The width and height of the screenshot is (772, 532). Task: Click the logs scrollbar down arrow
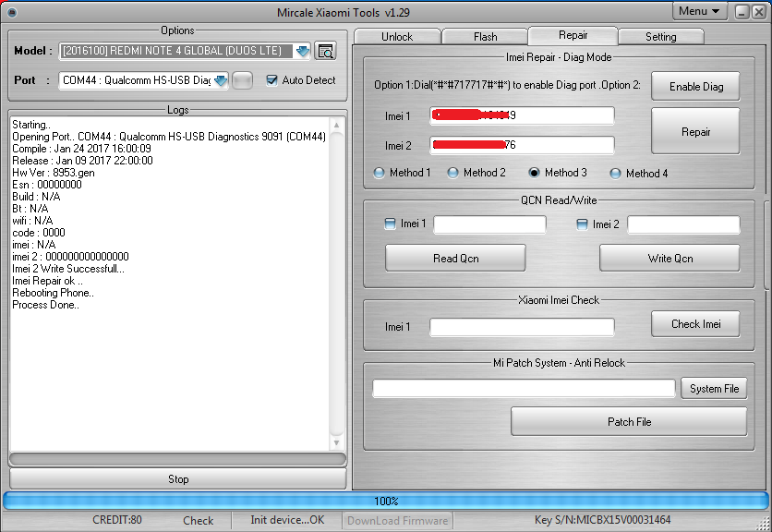point(337,442)
